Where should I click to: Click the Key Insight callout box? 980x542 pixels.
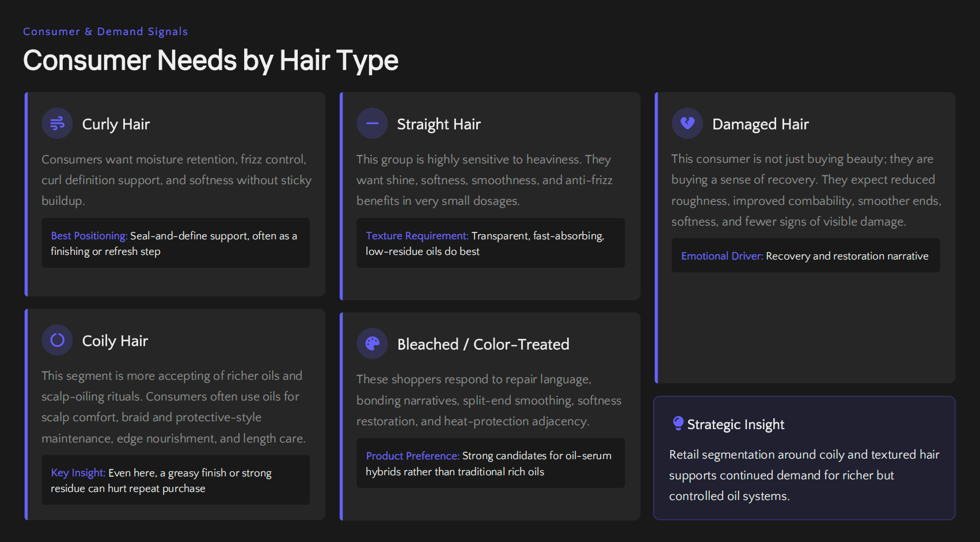click(x=176, y=480)
